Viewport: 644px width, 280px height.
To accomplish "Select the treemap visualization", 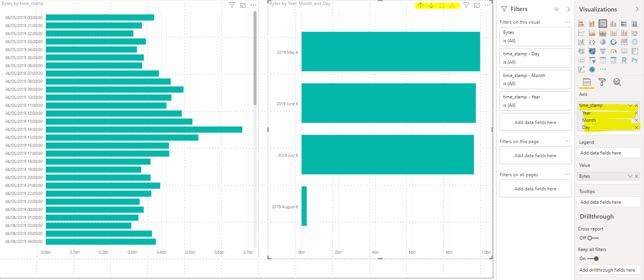I will [x=624, y=42].
